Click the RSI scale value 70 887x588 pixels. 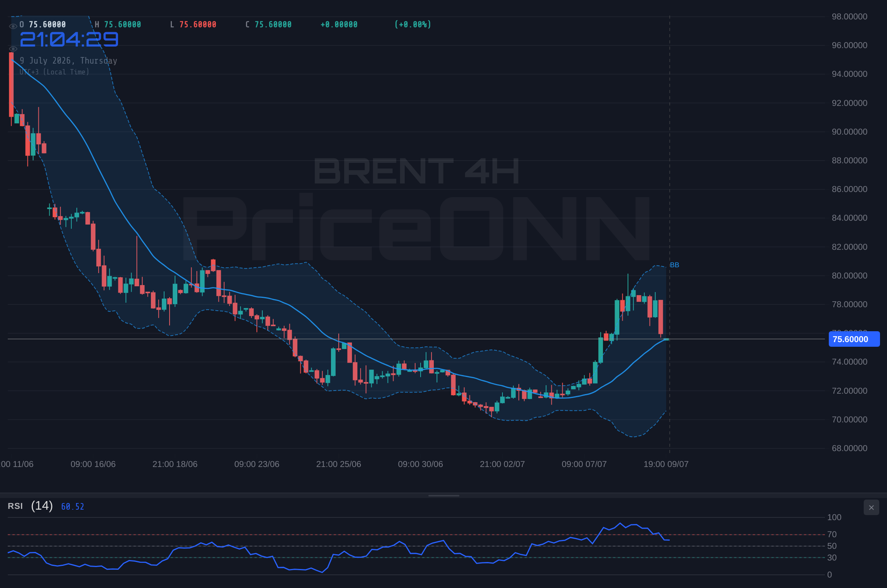(832, 534)
